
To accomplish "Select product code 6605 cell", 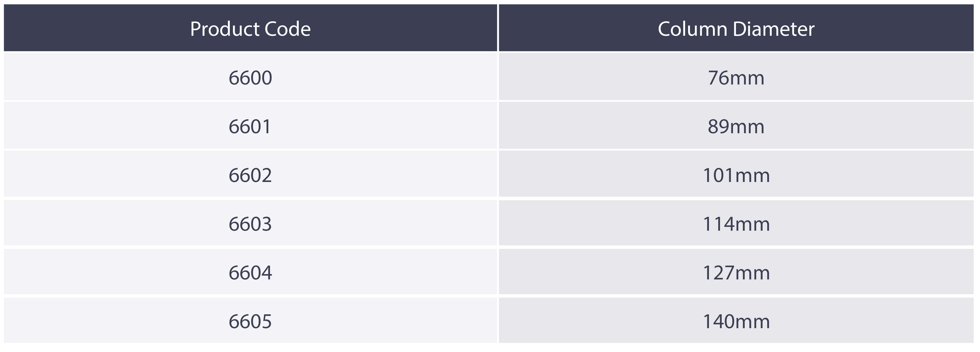I will (250, 320).
